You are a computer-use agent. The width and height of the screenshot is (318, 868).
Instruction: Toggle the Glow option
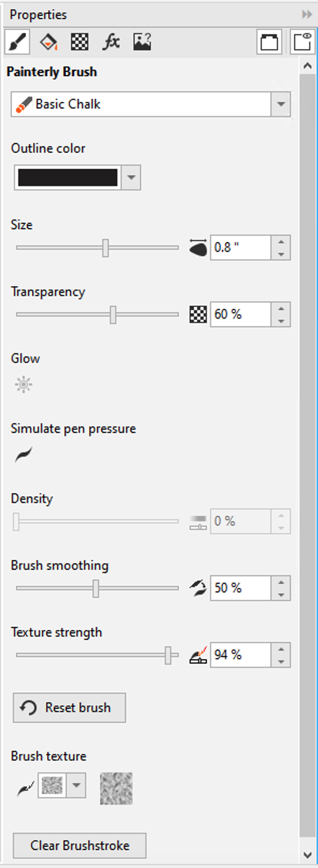pyautogui.click(x=24, y=384)
